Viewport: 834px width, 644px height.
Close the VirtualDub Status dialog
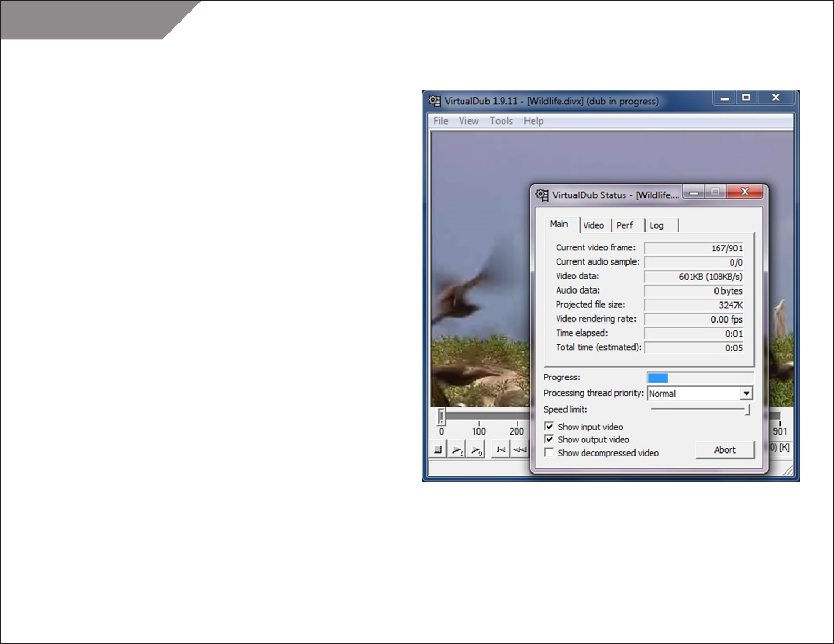pos(744,192)
